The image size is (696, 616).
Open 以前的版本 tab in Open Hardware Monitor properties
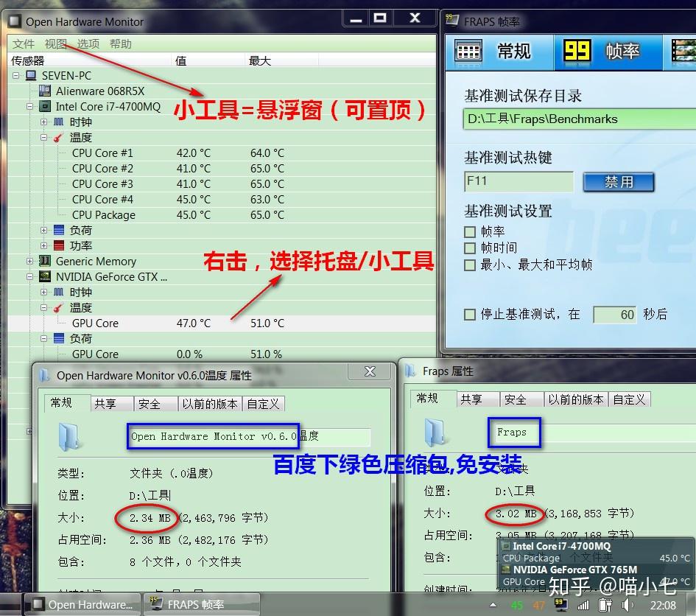(x=209, y=404)
